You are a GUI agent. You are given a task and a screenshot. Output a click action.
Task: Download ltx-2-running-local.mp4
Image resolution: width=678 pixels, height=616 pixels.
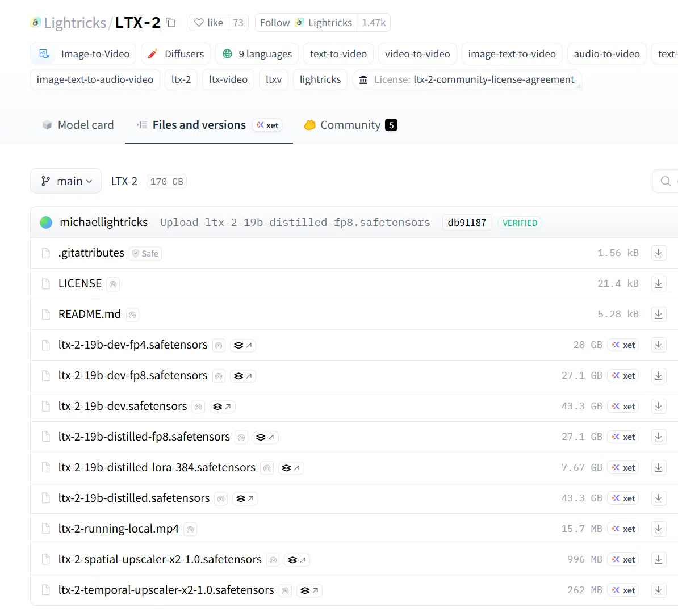[x=659, y=529]
